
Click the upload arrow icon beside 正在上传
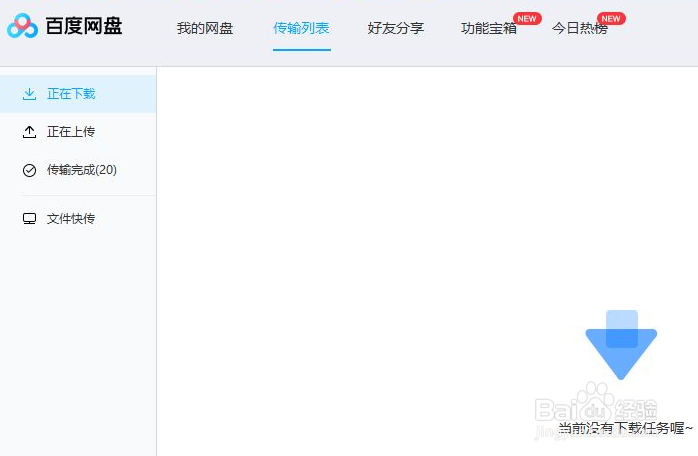click(x=29, y=132)
